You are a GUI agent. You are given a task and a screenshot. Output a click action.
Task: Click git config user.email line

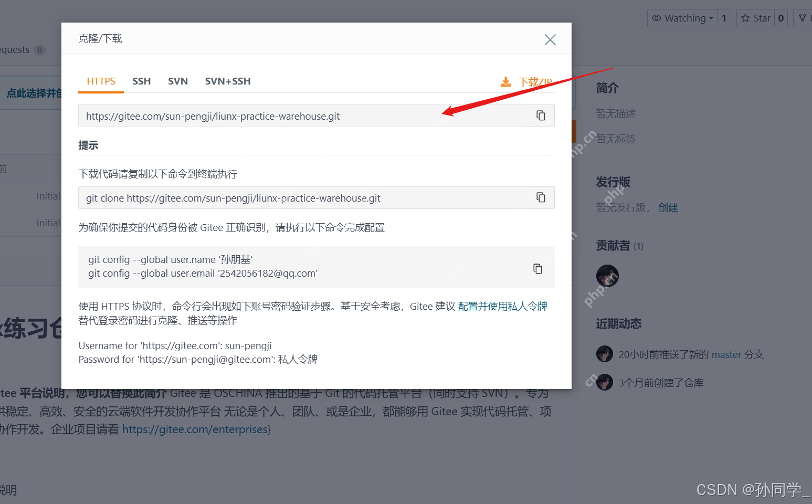(x=203, y=273)
